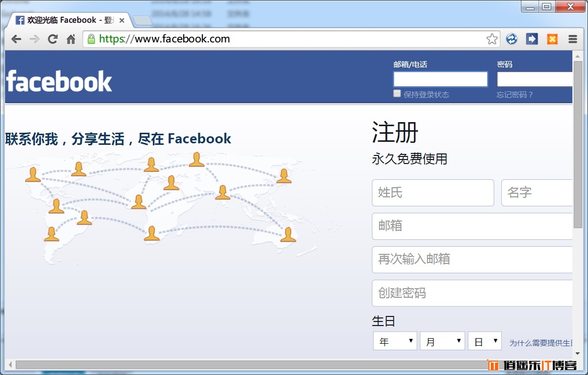Click the 创建密码 field
Image resolution: width=588 pixels, height=375 pixels.
tap(472, 293)
